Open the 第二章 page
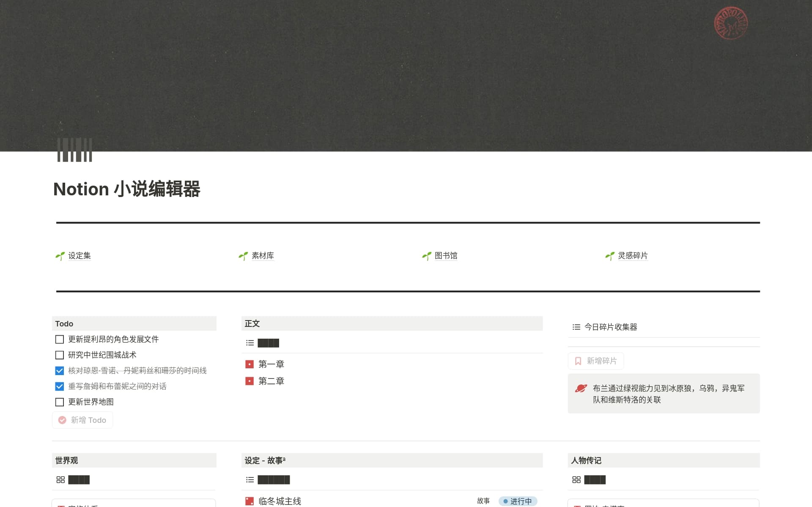Image resolution: width=812 pixels, height=507 pixels. pyautogui.click(x=271, y=381)
